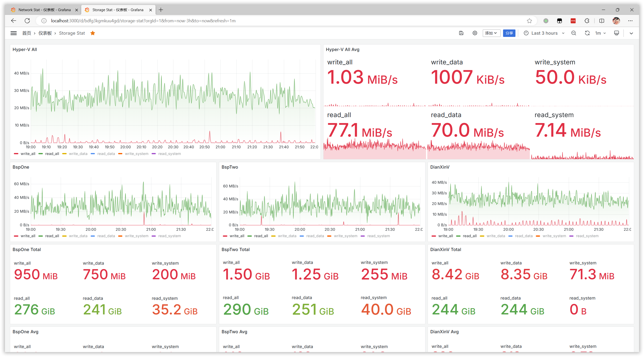Click BspTwo Total panel title
Image resolution: width=644 pixels, height=357 pixels.
[x=236, y=249]
